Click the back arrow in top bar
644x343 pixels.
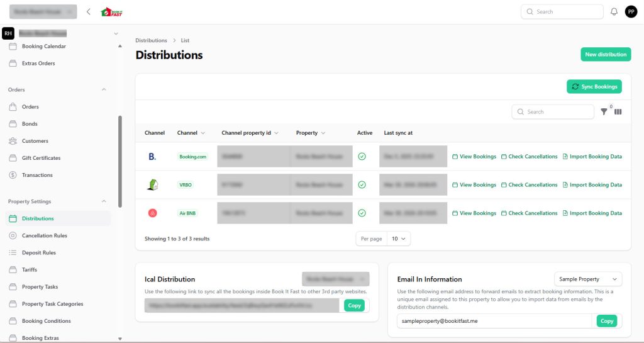tap(89, 11)
